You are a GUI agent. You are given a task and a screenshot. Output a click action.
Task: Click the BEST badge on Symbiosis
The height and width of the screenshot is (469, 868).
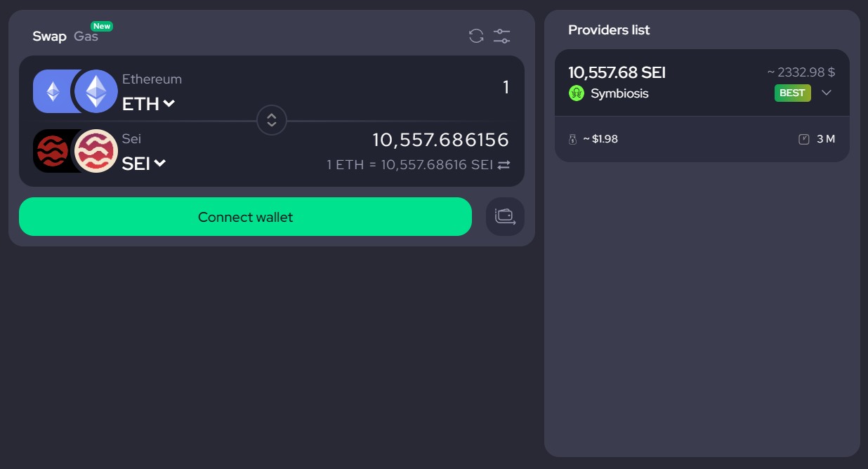(792, 92)
